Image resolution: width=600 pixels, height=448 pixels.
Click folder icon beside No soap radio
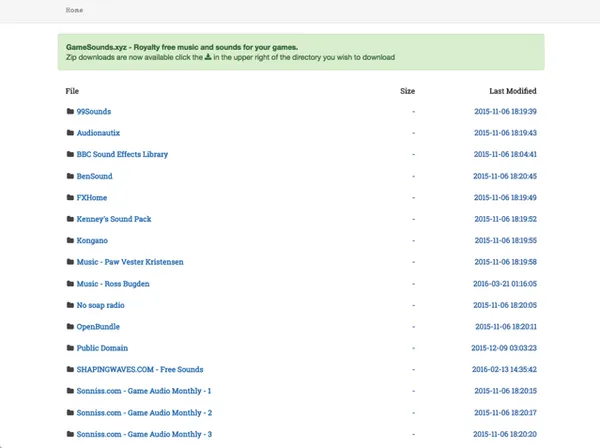[70, 305]
